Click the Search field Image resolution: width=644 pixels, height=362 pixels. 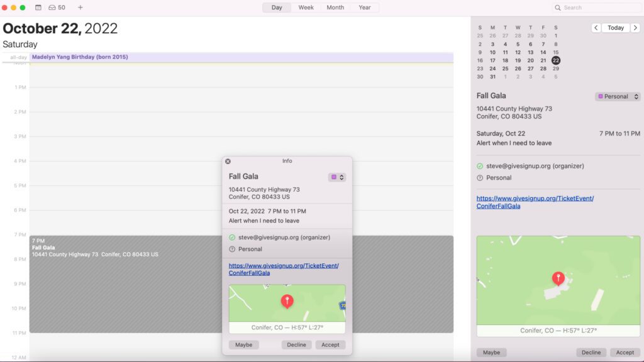click(597, 8)
